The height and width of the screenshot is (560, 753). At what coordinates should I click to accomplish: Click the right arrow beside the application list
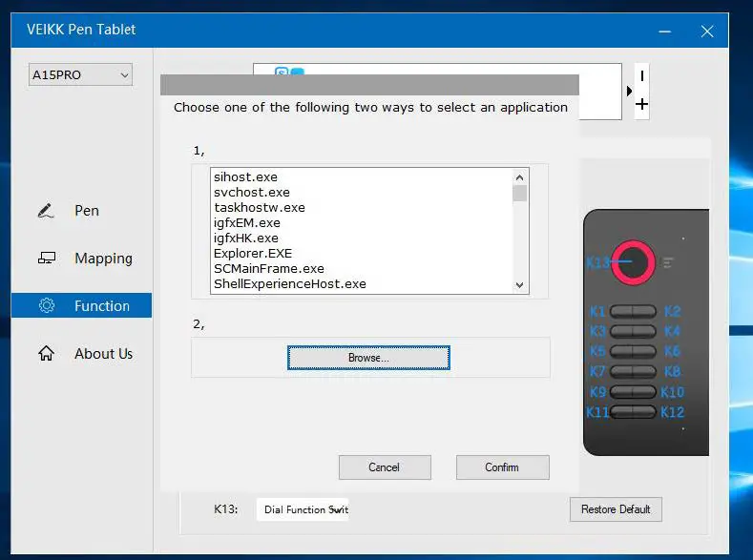(629, 92)
